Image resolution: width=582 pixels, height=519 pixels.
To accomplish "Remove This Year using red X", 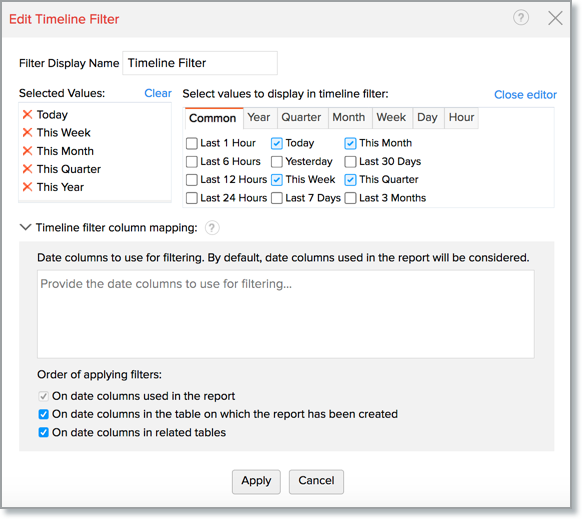I will tap(27, 187).
